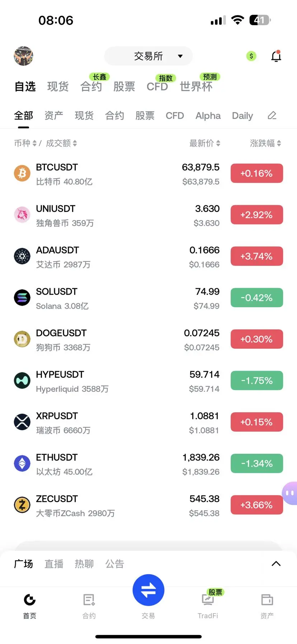Select the Alpha filter tab

tap(208, 116)
